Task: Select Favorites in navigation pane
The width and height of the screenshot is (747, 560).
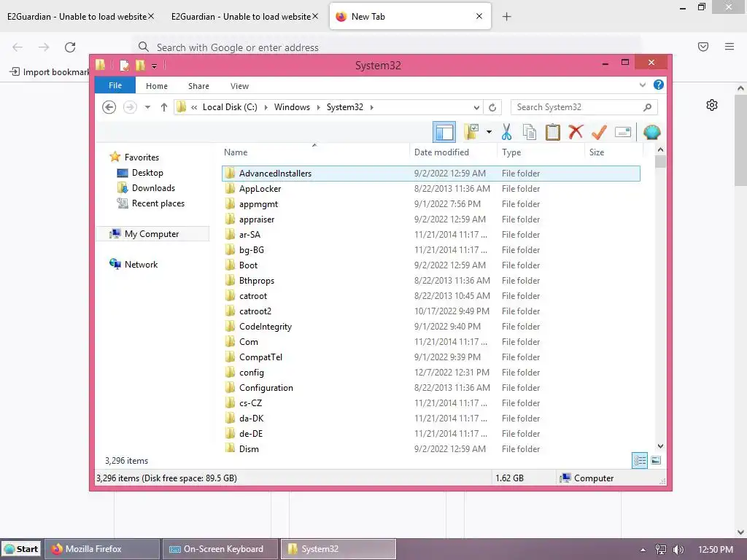Action: click(x=142, y=157)
